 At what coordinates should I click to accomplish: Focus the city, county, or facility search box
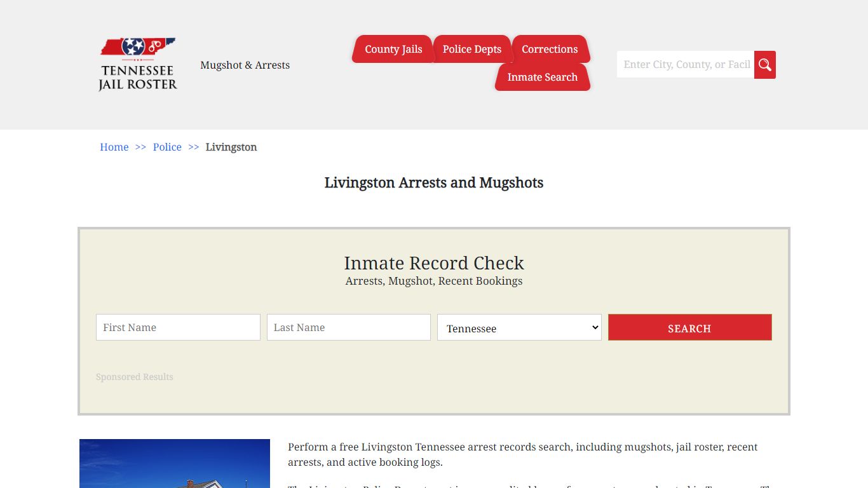(x=686, y=65)
